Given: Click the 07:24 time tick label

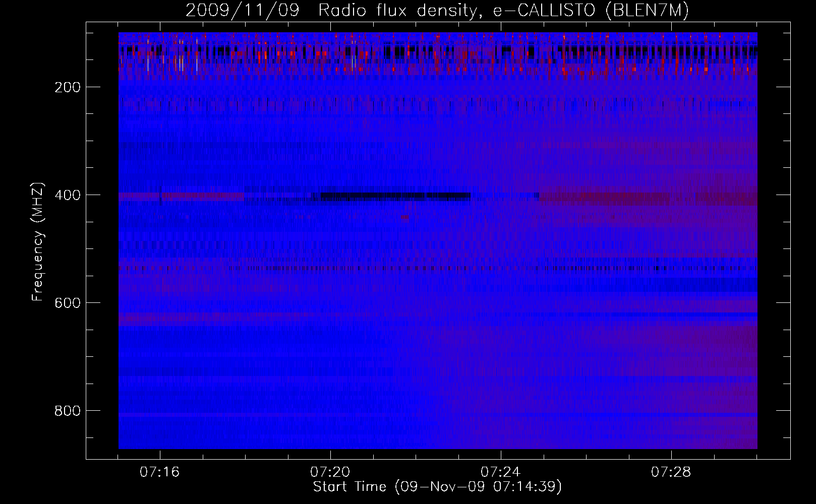Looking at the screenshot, I should 501,472.
